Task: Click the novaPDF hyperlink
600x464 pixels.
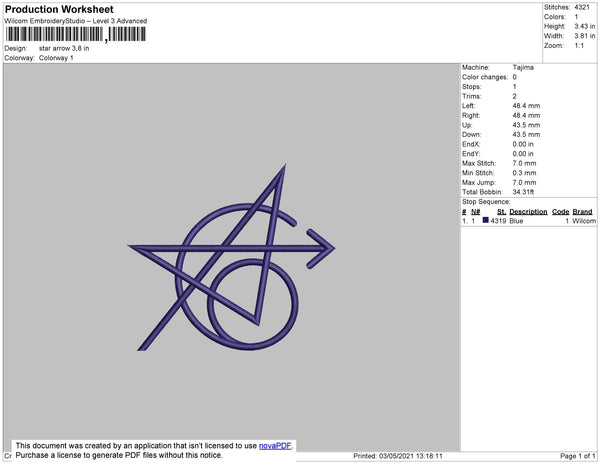Action: (275, 446)
